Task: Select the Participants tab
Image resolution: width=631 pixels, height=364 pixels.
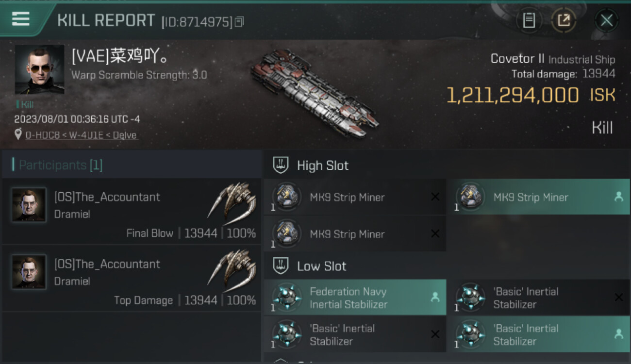Action: tap(61, 165)
